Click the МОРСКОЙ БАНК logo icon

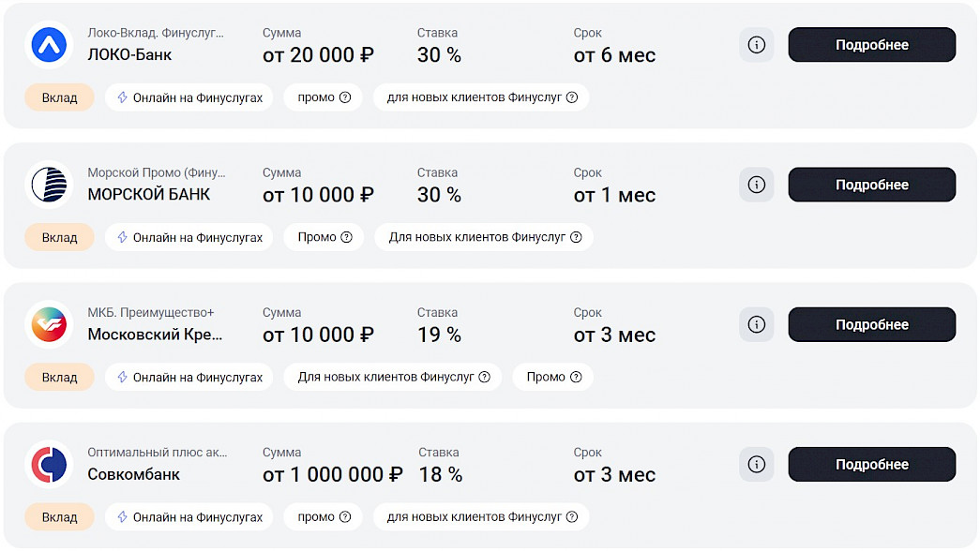49,185
